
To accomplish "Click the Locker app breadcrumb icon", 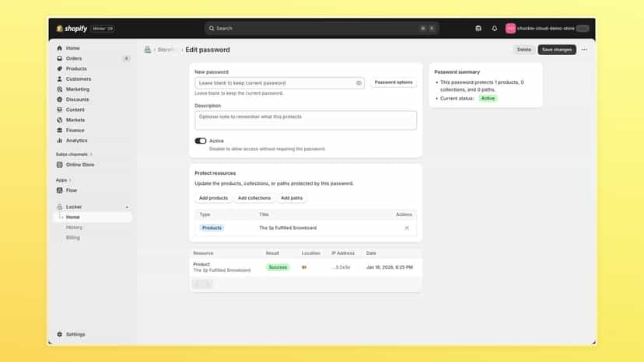I will coord(148,50).
